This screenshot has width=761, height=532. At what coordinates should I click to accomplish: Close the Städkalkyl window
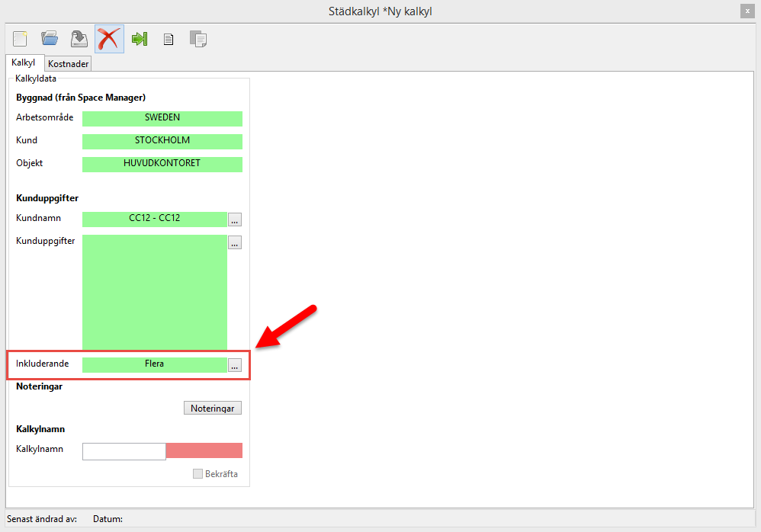745,11
